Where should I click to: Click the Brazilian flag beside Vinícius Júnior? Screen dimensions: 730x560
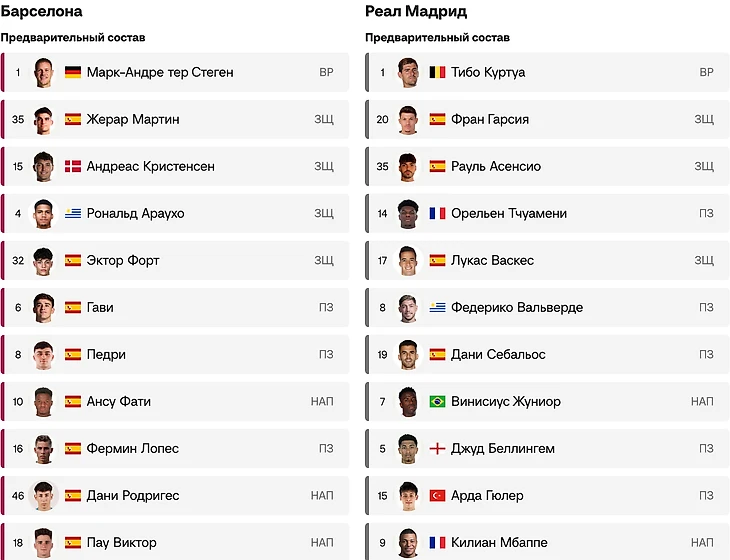pyautogui.click(x=437, y=401)
